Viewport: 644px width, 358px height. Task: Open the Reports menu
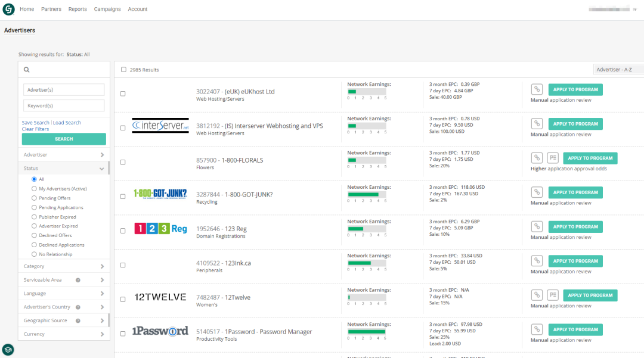click(x=77, y=9)
